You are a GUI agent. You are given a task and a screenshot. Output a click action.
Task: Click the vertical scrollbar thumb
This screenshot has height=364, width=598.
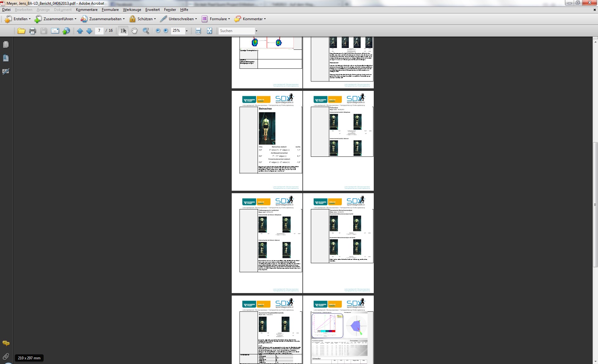tap(595, 204)
